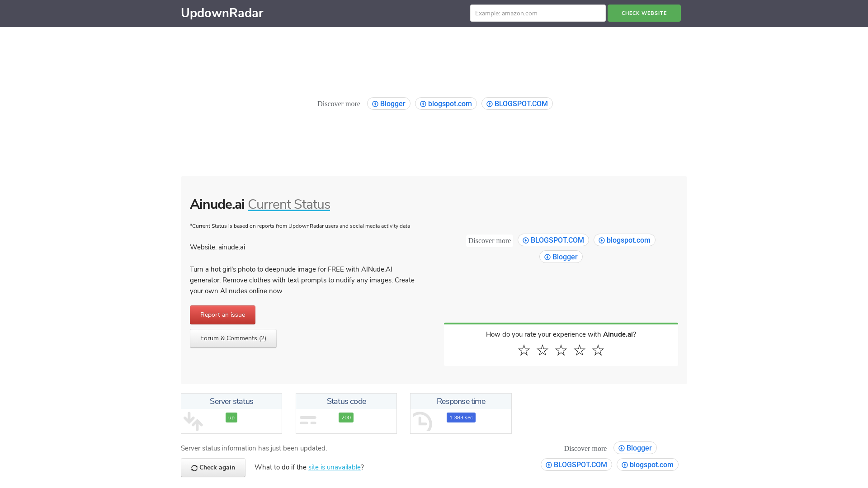Click the CHECK WEBSITE button
The width and height of the screenshot is (868, 488).
644,13
